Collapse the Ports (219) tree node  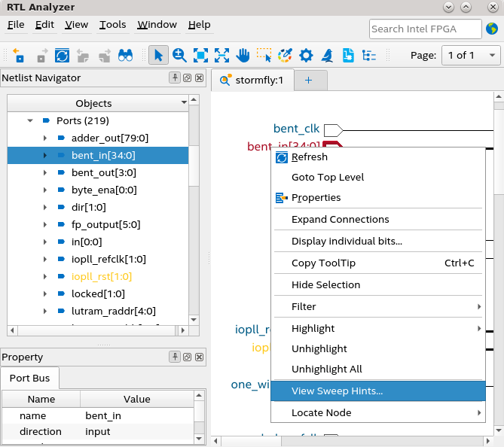(x=30, y=120)
